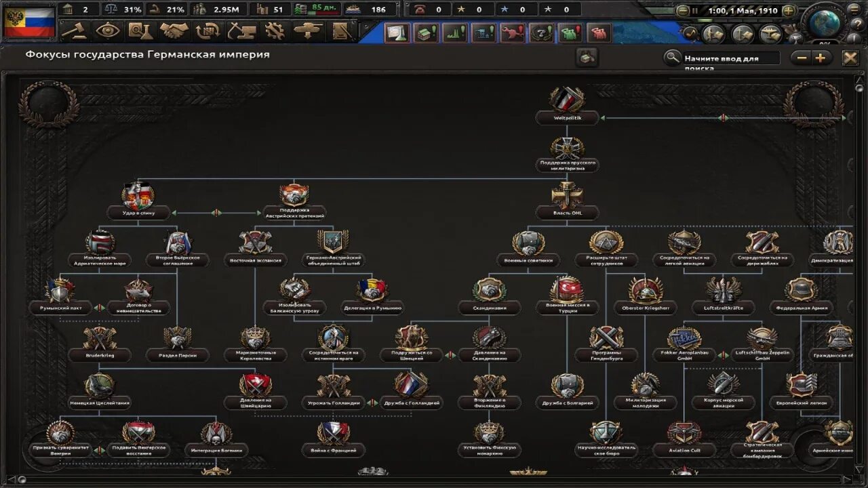Select the Скандинавия focus
The height and width of the screenshot is (488, 868).
(489, 296)
